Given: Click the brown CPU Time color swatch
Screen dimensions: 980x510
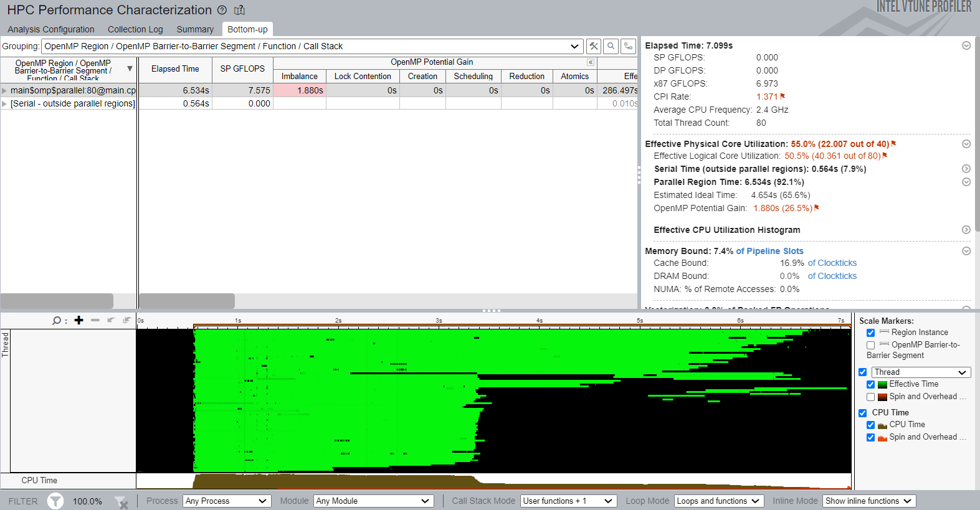Looking at the screenshot, I should tap(882, 425).
